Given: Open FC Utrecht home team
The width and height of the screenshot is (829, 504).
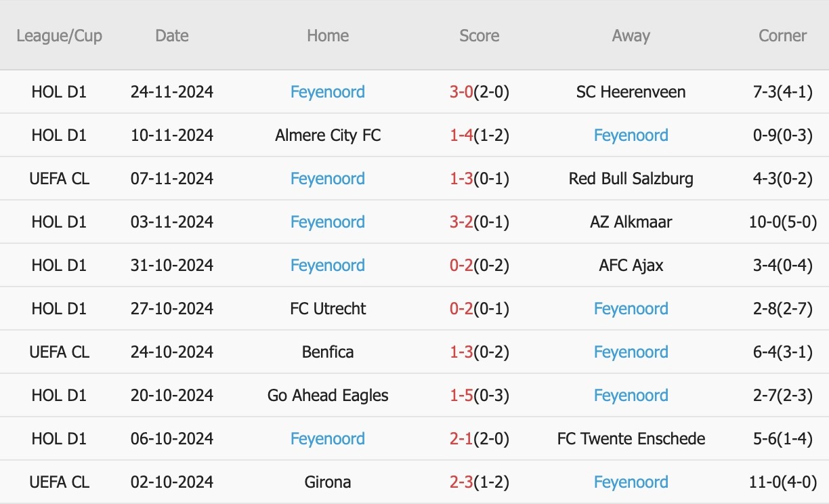Looking at the screenshot, I should pyautogui.click(x=328, y=309).
